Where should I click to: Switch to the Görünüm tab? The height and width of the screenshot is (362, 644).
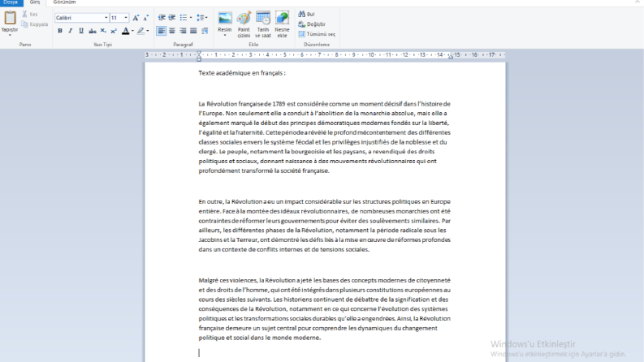click(x=64, y=2)
